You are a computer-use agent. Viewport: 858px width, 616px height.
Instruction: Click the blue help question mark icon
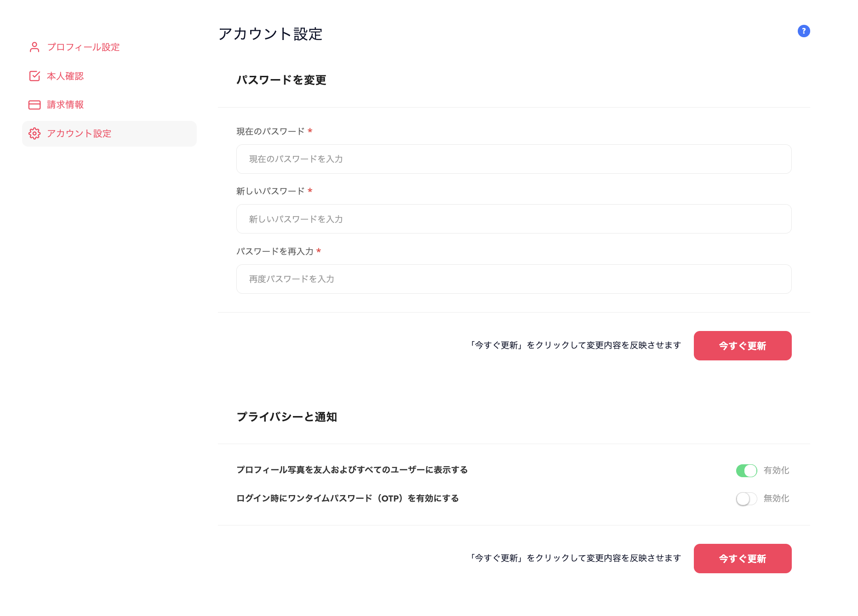coord(803,31)
